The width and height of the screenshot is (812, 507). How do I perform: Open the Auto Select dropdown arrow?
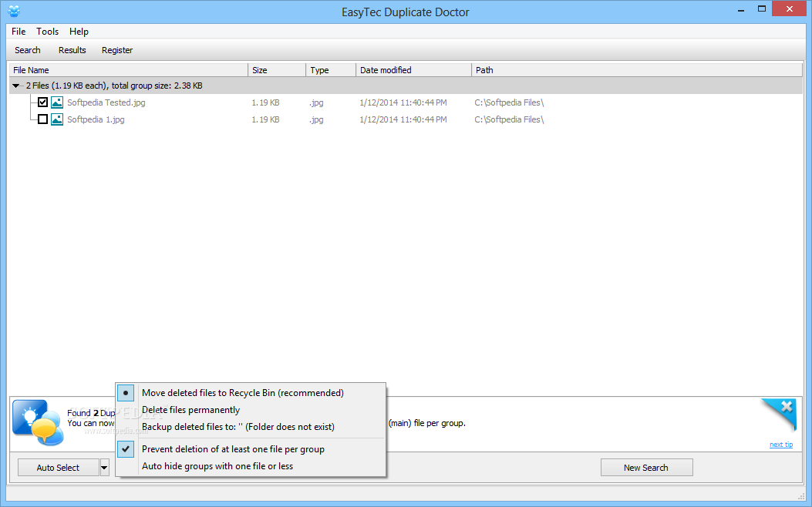[104, 468]
